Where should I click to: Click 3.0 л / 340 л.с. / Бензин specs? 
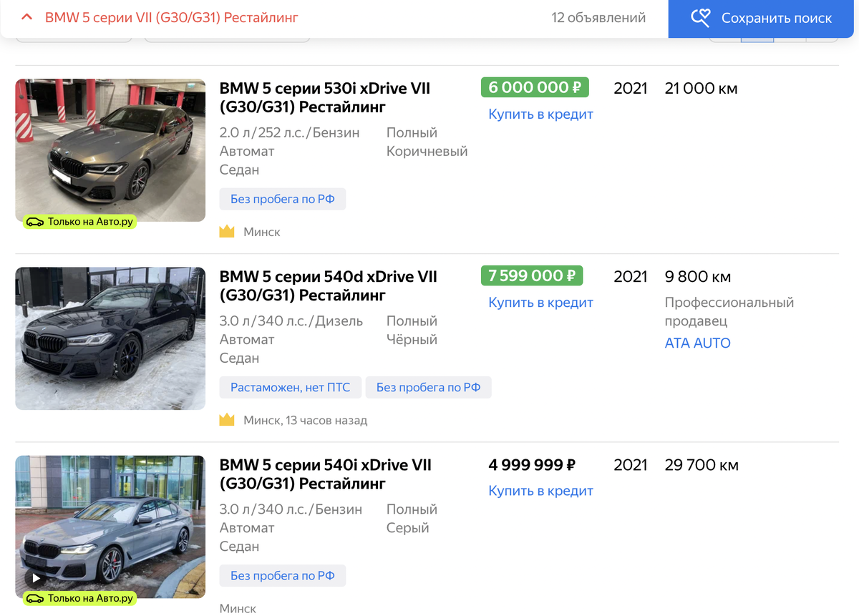click(291, 509)
